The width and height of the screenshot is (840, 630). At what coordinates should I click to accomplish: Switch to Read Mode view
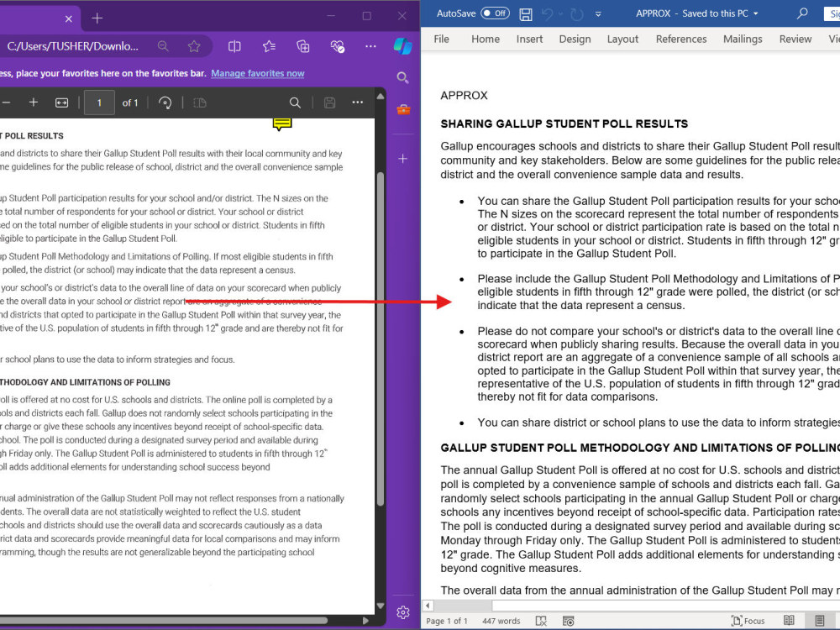[x=789, y=621]
